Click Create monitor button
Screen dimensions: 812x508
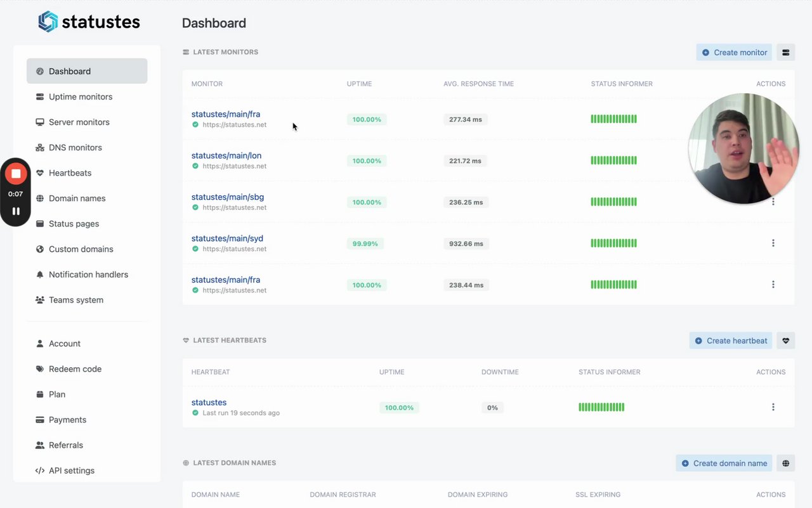[734, 52]
